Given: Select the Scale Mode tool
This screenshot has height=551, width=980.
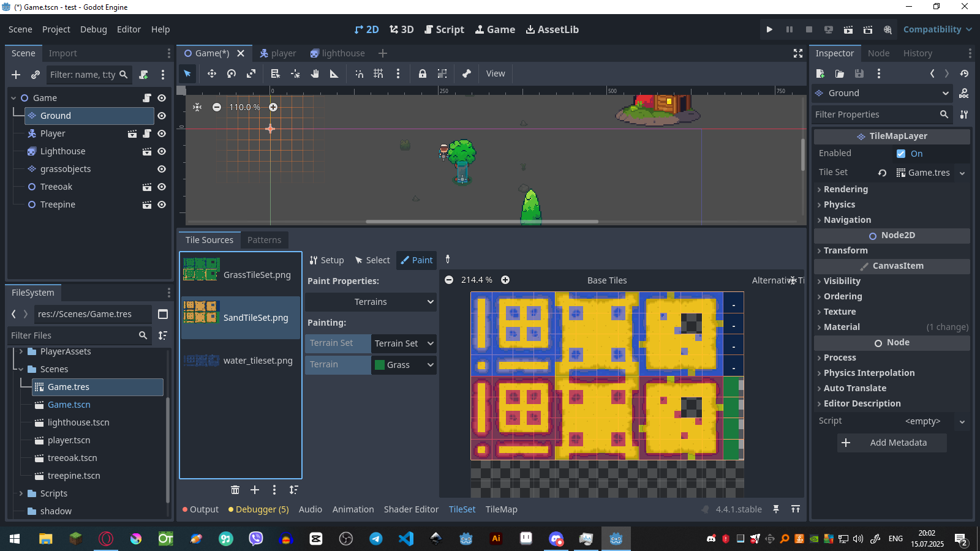Looking at the screenshot, I should (x=251, y=73).
